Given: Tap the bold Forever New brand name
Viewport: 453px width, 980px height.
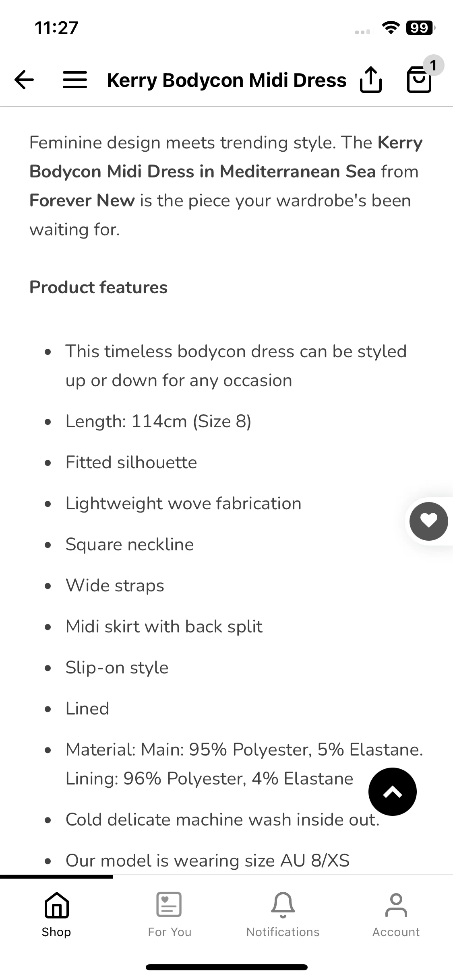Looking at the screenshot, I should click(82, 200).
